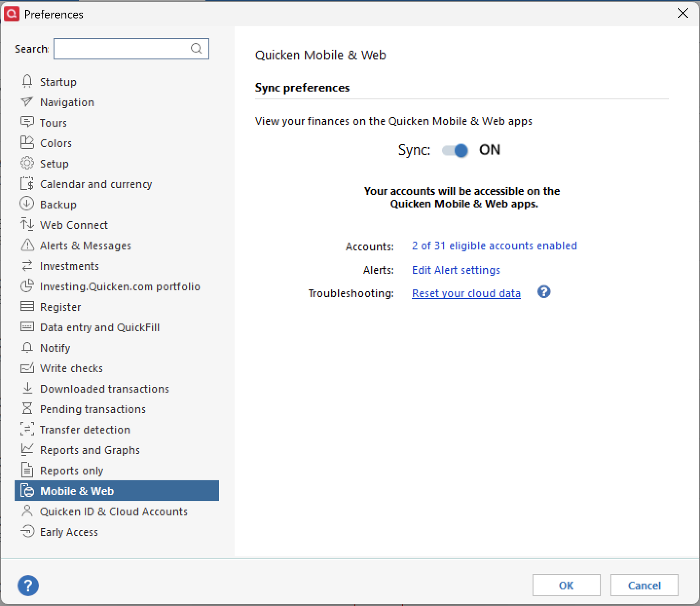The image size is (700, 606).
Task: Select Downloaded transactions label
Action: 105,389
